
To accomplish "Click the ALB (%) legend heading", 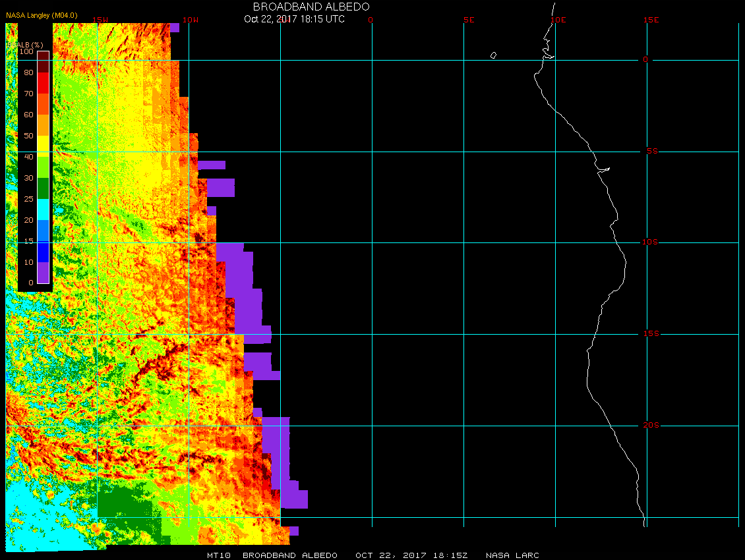I will coord(25,44).
